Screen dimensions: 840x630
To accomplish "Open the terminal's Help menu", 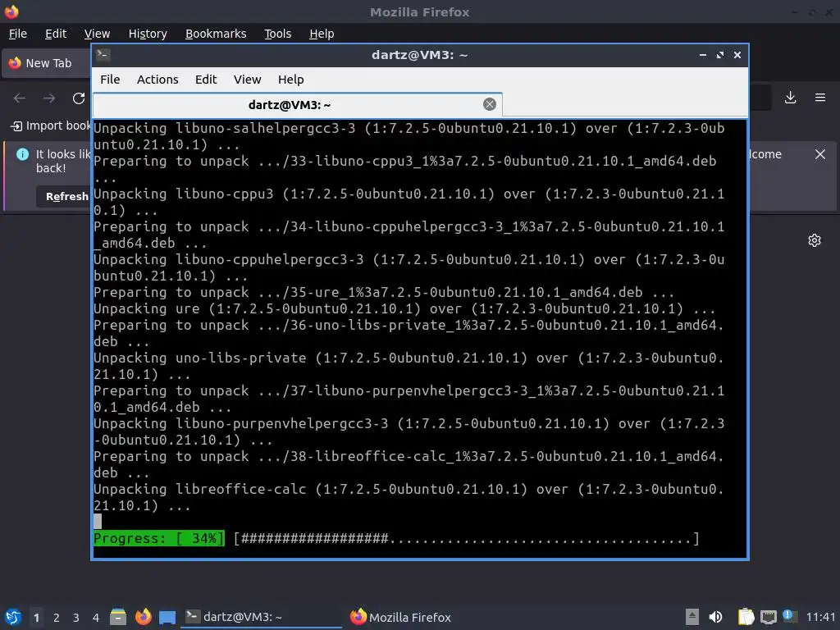I will pyautogui.click(x=291, y=80).
